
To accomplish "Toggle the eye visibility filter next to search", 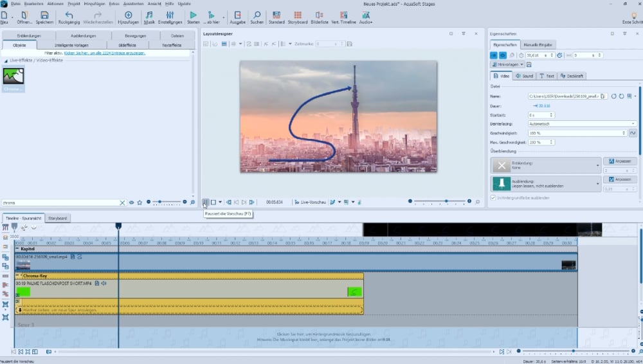I will pos(131,203).
